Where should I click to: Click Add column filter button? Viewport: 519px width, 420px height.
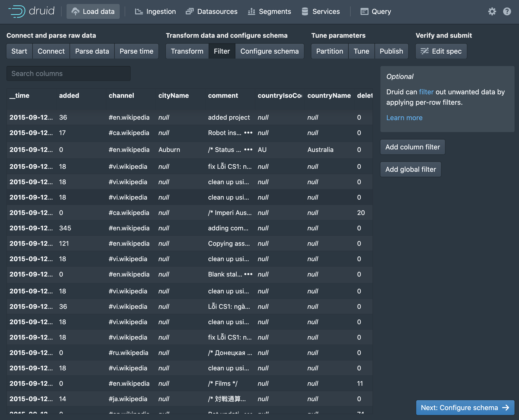coord(412,147)
